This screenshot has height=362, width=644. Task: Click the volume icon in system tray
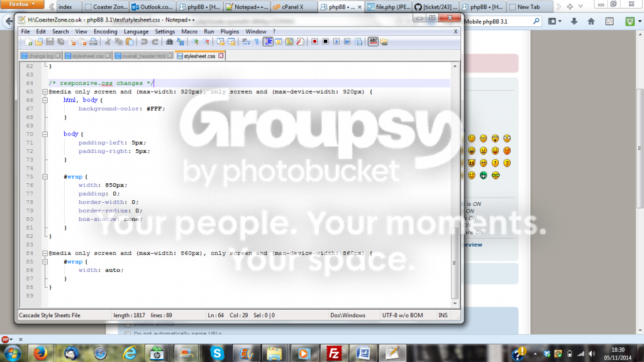[591, 354]
